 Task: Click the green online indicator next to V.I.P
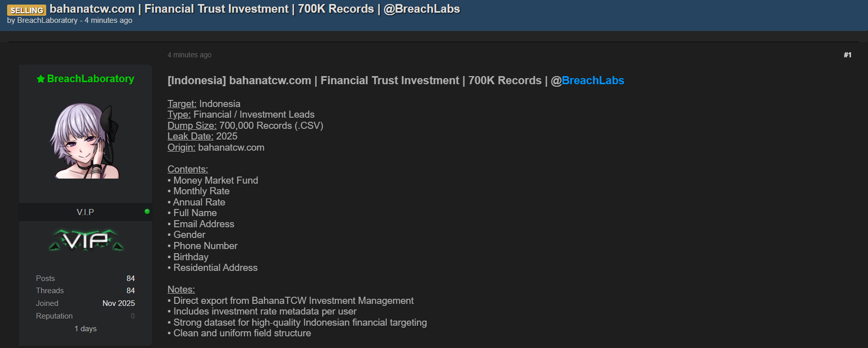(147, 212)
